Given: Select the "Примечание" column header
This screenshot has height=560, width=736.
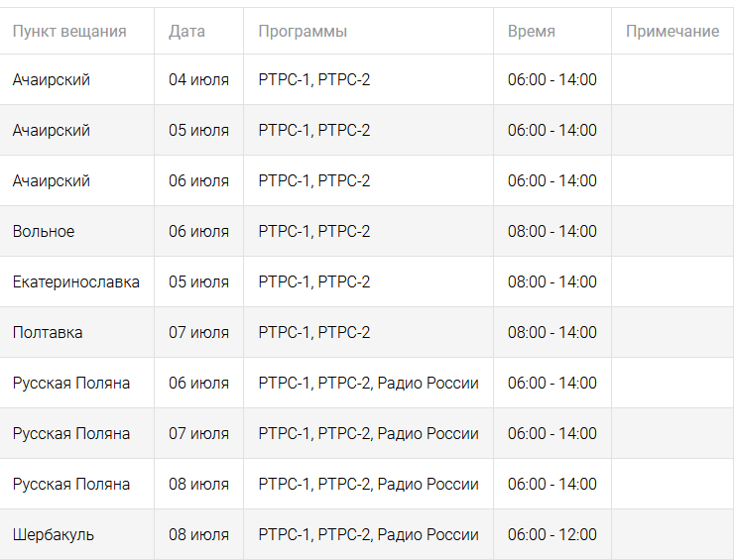Looking at the screenshot, I should [672, 32].
